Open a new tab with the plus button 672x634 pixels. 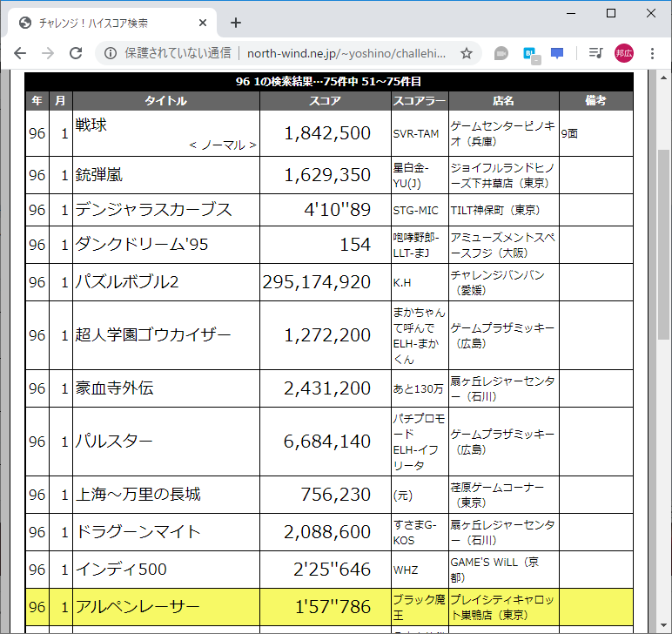coord(236,23)
